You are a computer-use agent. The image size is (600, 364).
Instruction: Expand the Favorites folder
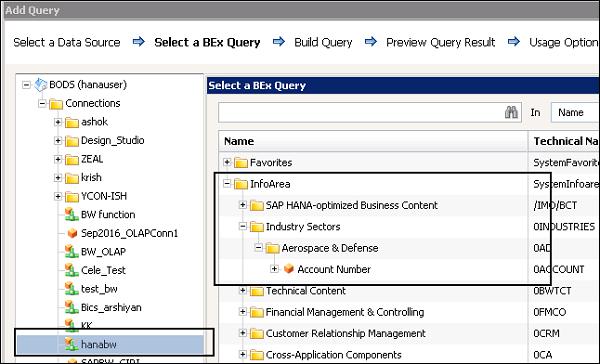tap(227, 162)
